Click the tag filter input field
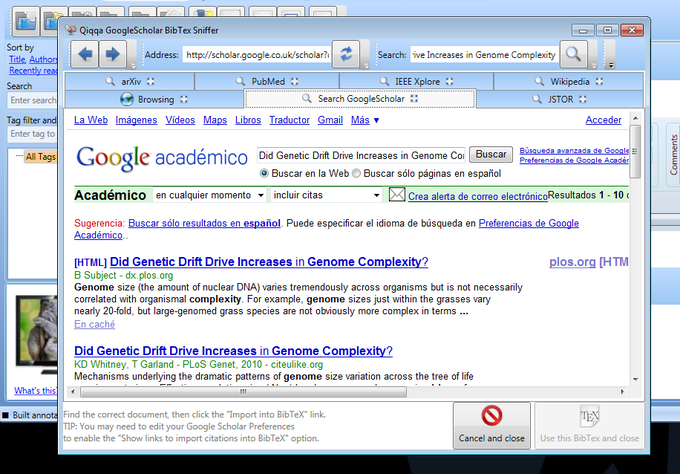Image resolution: width=680 pixels, height=474 pixels. pos(33,134)
